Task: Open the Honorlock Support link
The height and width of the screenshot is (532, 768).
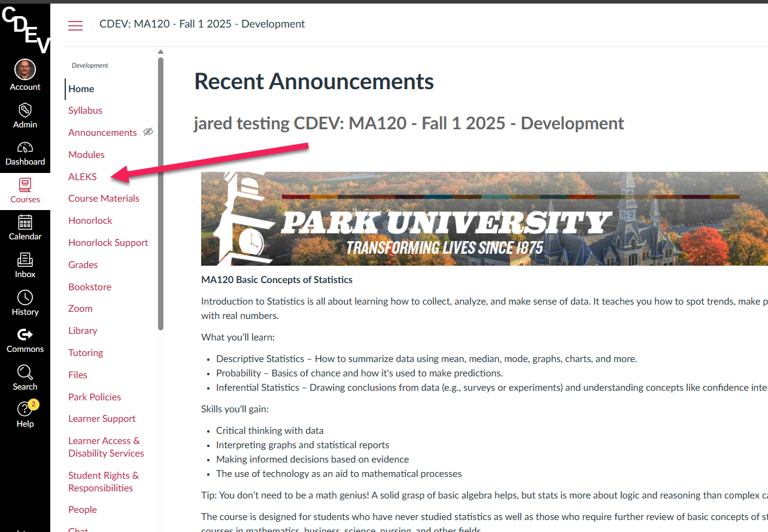Action: 108,242
